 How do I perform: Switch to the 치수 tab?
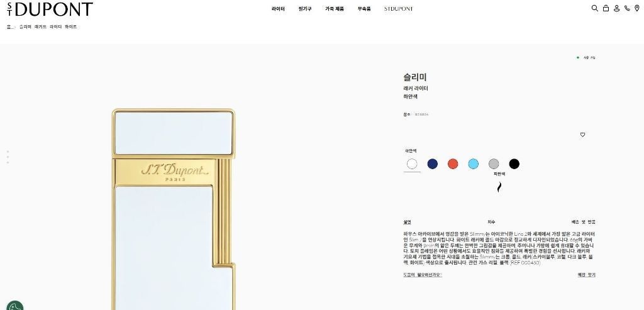[491, 222]
